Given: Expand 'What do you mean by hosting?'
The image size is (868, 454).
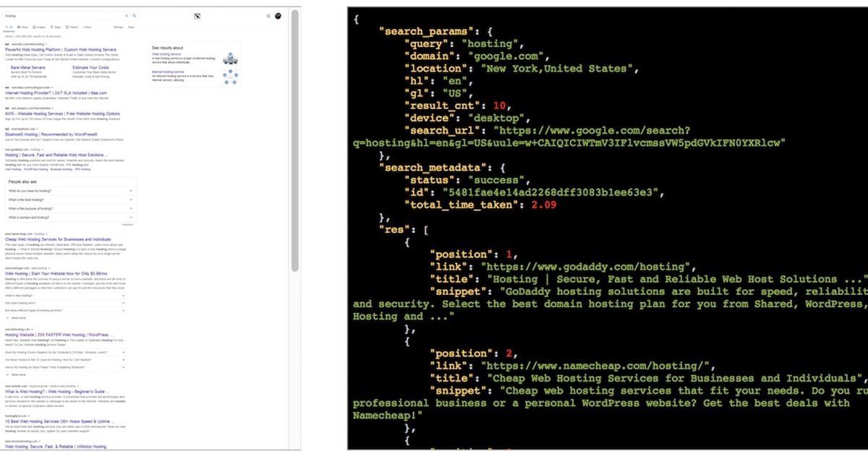Looking at the screenshot, I should pos(71,191).
